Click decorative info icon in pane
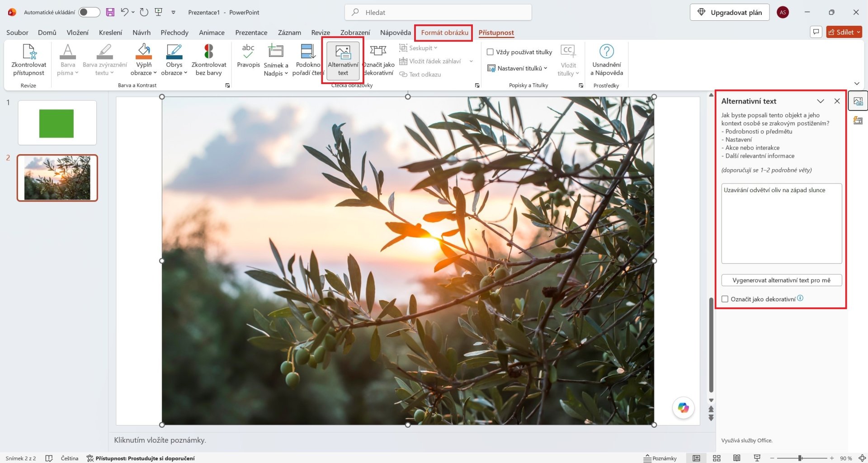The width and height of the screenshot is (868, 463). pyautogui.click(x=800, y=298)
